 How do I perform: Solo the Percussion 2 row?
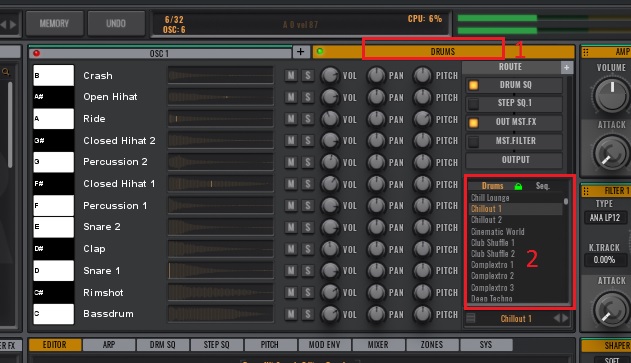(308, 162)
